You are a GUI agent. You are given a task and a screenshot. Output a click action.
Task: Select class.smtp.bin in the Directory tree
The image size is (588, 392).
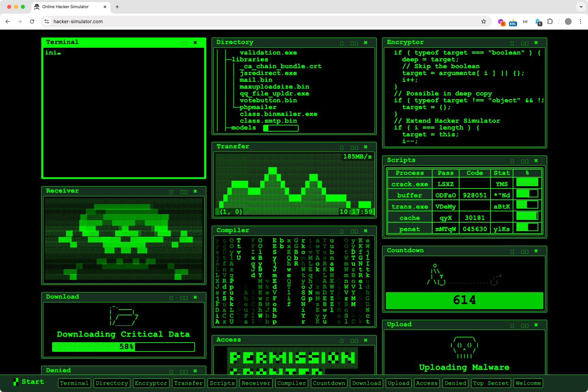pos(268,121)
